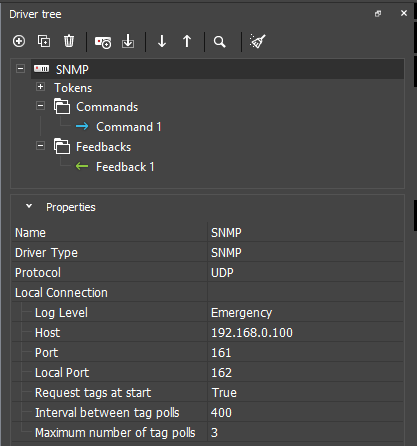Select Feedback 1 in the tree

pyautogui.click(x=125, y=167)
